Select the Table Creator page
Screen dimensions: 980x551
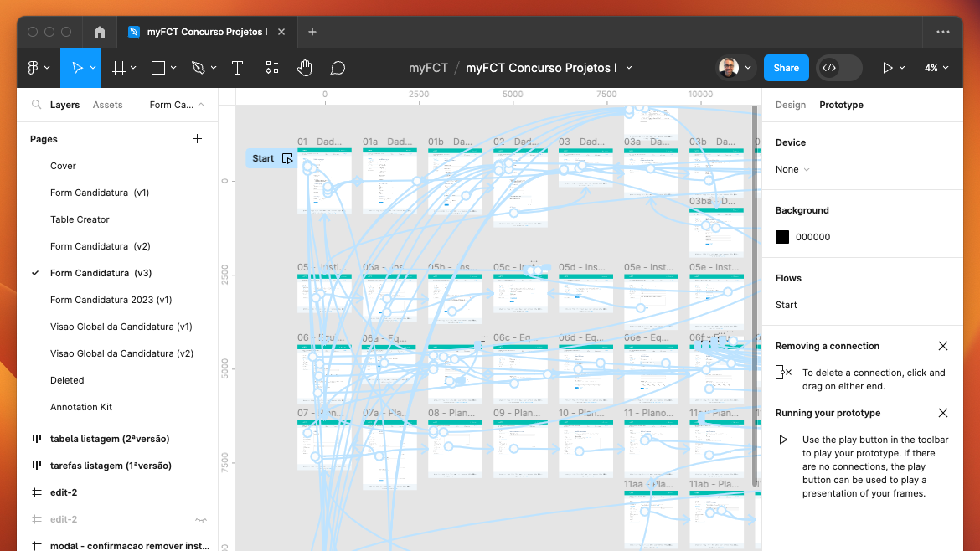click(x=80, y=219)
